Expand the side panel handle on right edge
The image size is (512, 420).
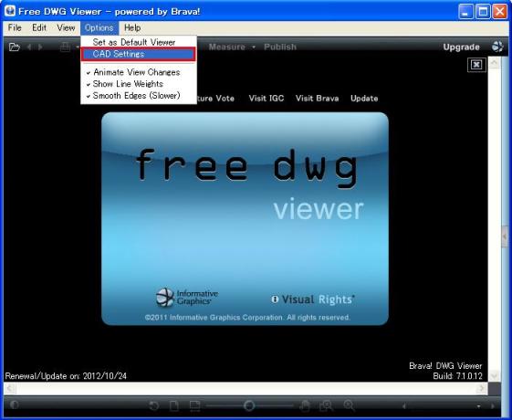pyautogui.click(x=505, y=236)
